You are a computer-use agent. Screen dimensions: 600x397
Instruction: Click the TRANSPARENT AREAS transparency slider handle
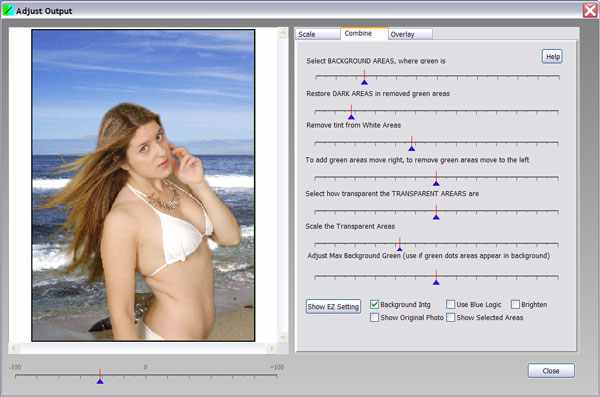436,216
